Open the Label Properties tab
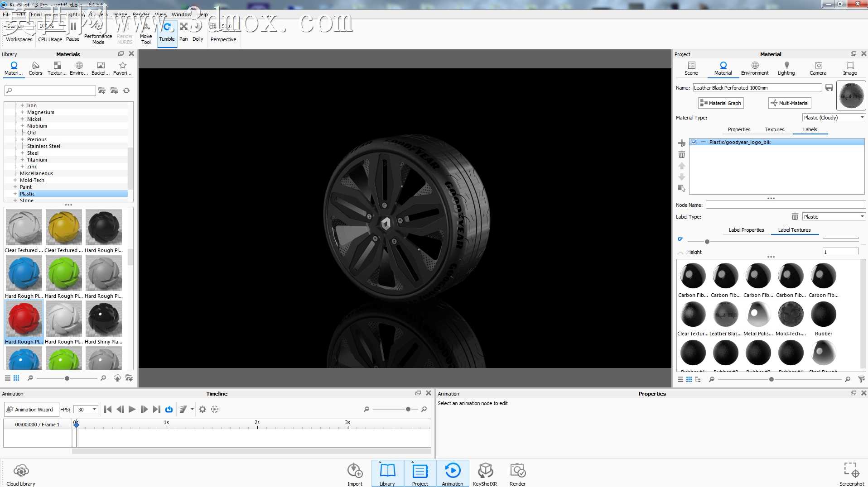Viewport: 868px width, 487px height. (x=746, y=230)
